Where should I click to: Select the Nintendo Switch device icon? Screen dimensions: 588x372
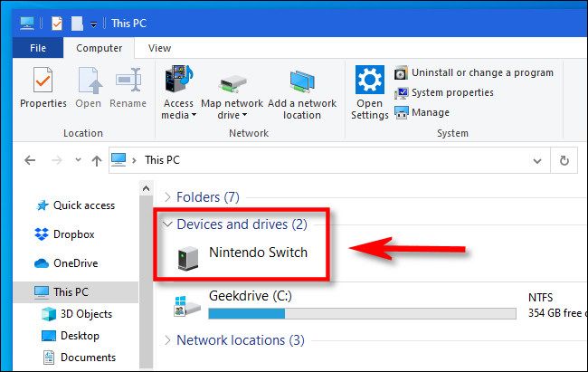(x=188, y=256)
